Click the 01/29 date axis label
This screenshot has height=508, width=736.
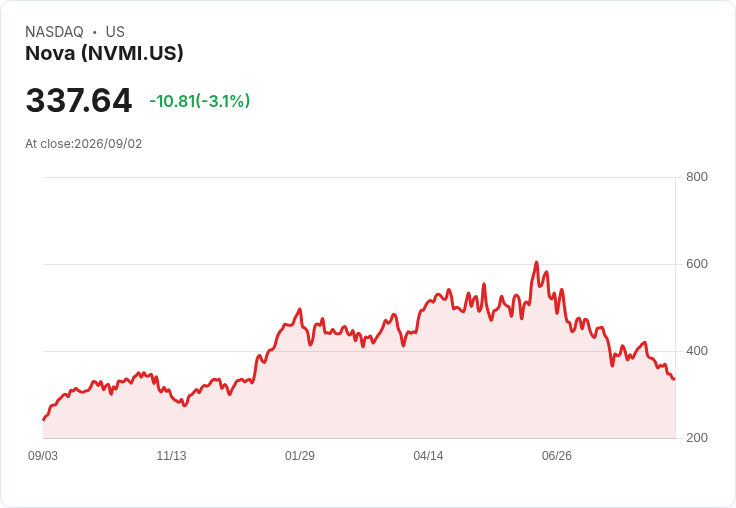click(x=299, y=455)
